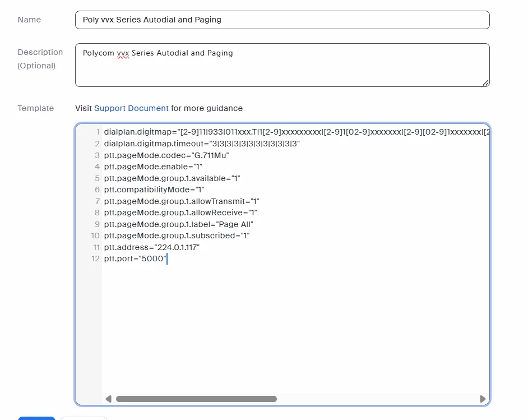Click the ptt.pageMode.codec="G.711Mu" line
This screenshot has height=420, width=528.
pyautogui.click(x=166, y=155)
